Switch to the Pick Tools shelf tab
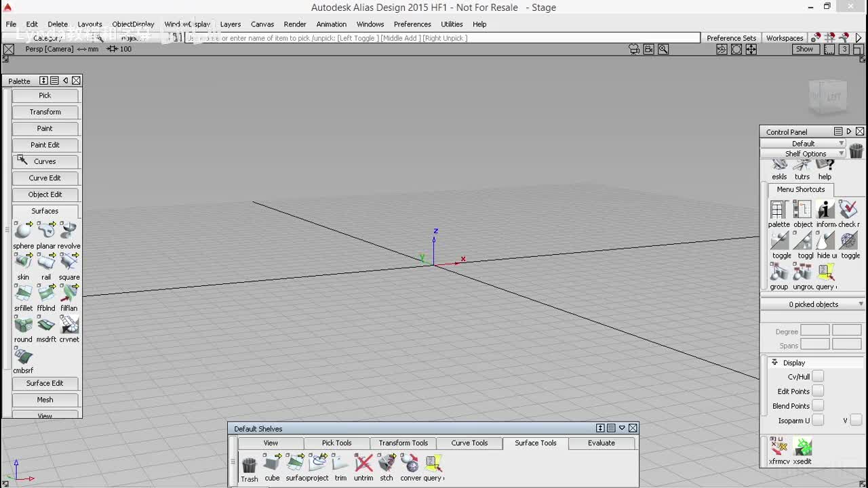 (337, 443)
